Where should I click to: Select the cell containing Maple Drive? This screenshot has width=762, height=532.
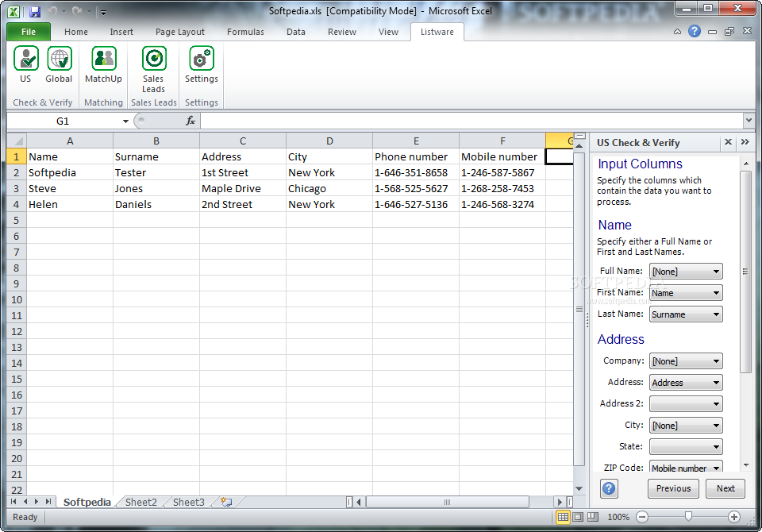click(243, 189)
